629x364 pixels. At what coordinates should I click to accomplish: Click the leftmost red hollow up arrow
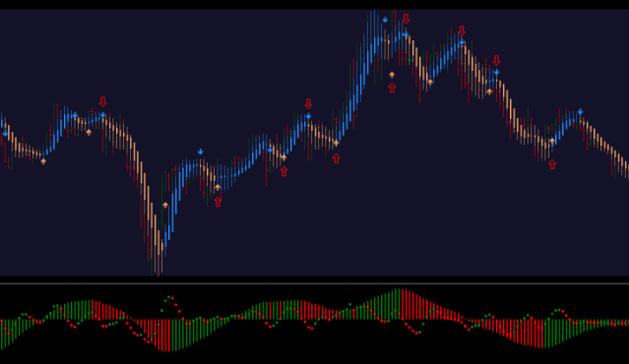[x=218, y=202]
